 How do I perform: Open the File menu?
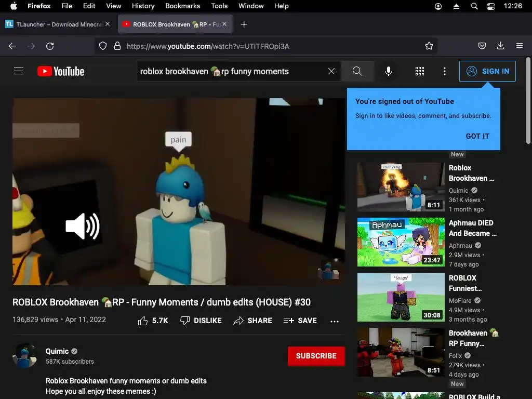point(67,6)
